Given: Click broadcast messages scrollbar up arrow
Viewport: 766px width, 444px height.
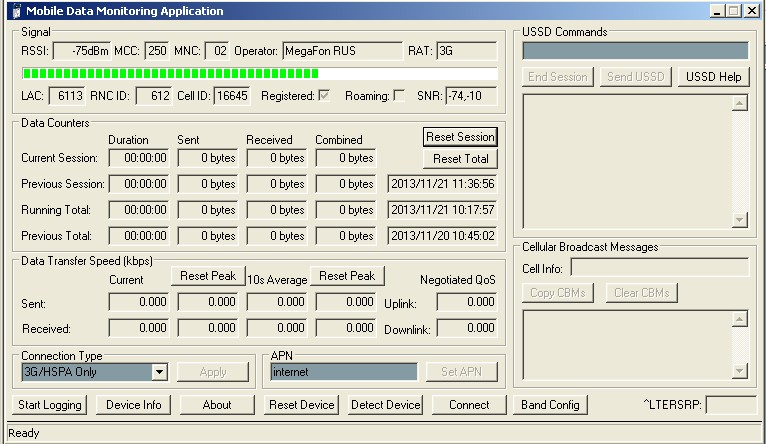Looking at the screenshot, I should coord(740,319).
